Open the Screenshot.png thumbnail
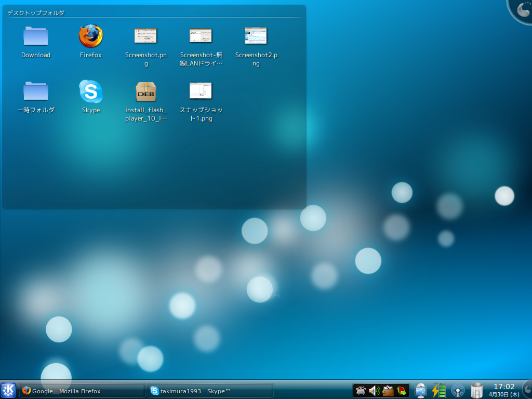Screen dimensions: 532x399 (145, 36)
